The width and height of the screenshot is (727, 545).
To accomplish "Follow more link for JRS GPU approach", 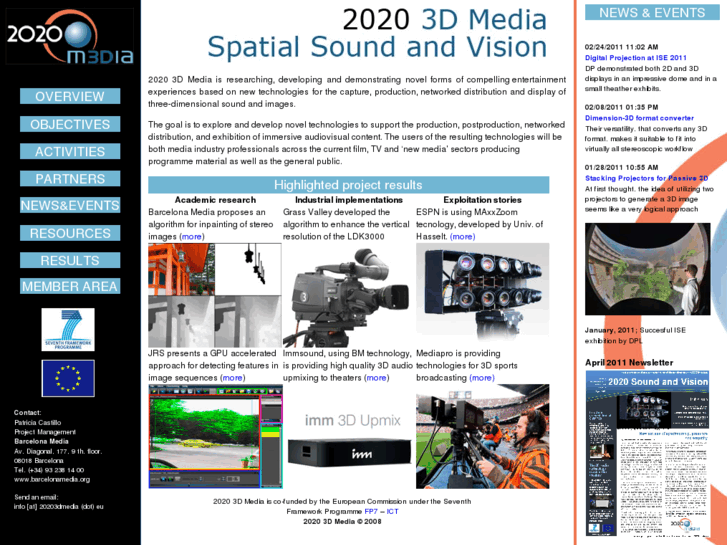I will pos(233,378).
